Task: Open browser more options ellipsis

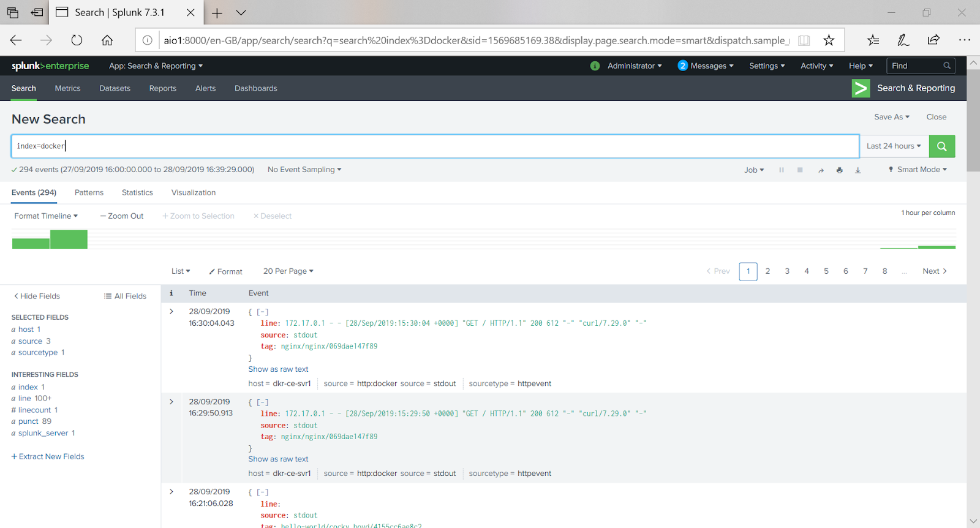Action: (965, 40)
